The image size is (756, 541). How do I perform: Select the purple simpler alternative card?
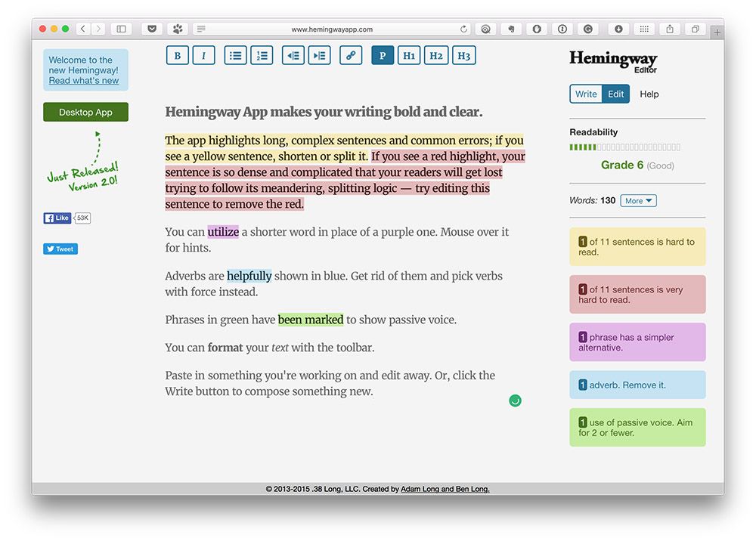pos(637,342)
